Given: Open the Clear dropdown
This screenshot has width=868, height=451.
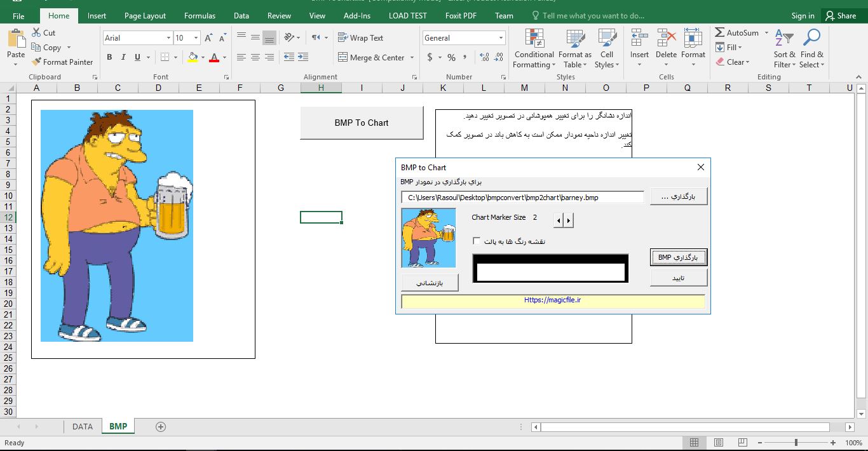Looking at the screenshot, I should (x=733, y=62).
